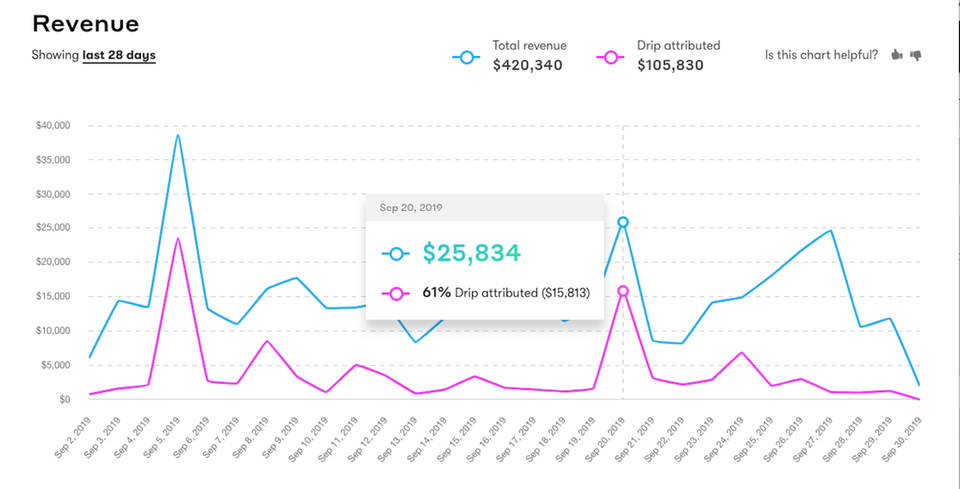Image resolution: width=960 pixels, height=489 pixels.
Task: Click the blue line peak at Sep 27
Action: pos(831,230)
